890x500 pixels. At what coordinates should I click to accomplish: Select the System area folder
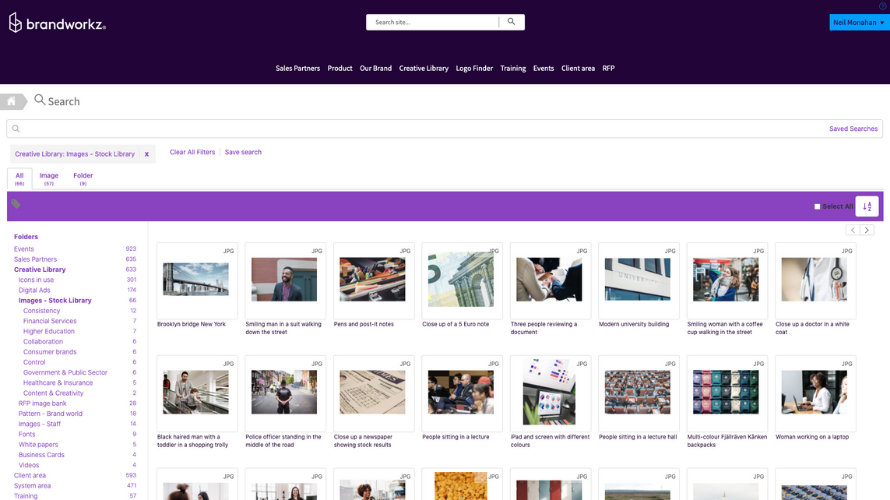(x=32, y=486)
